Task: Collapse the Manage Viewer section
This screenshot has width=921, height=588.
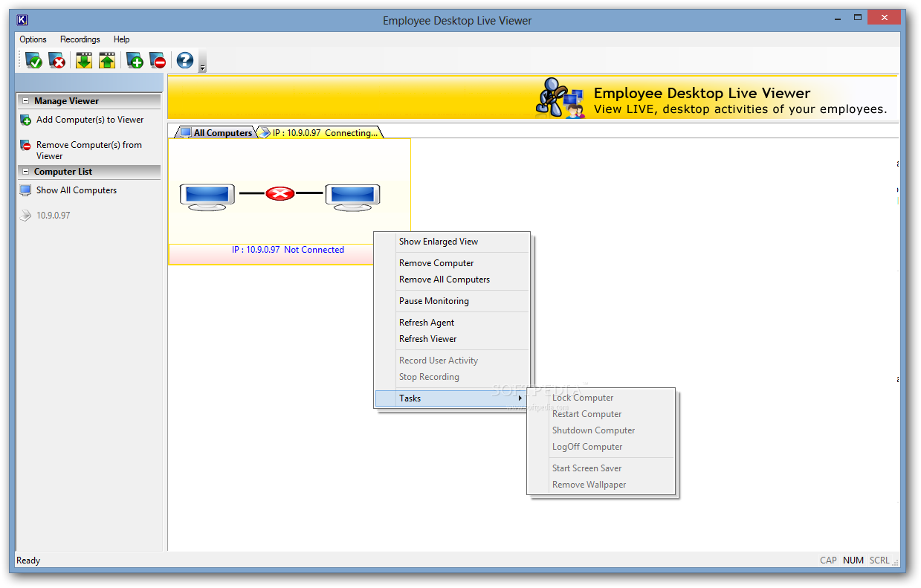Action: tap(26, 101)
